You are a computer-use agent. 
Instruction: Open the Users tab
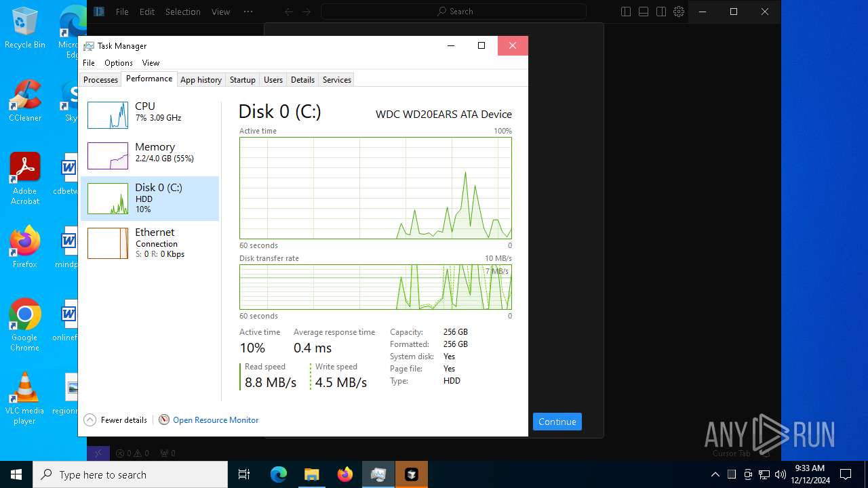click(273, 80)
